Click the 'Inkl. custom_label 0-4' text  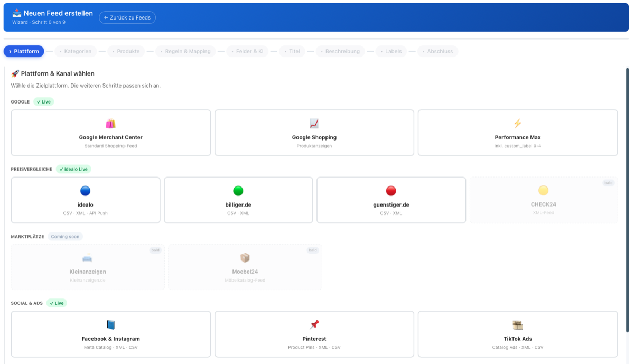518,146
